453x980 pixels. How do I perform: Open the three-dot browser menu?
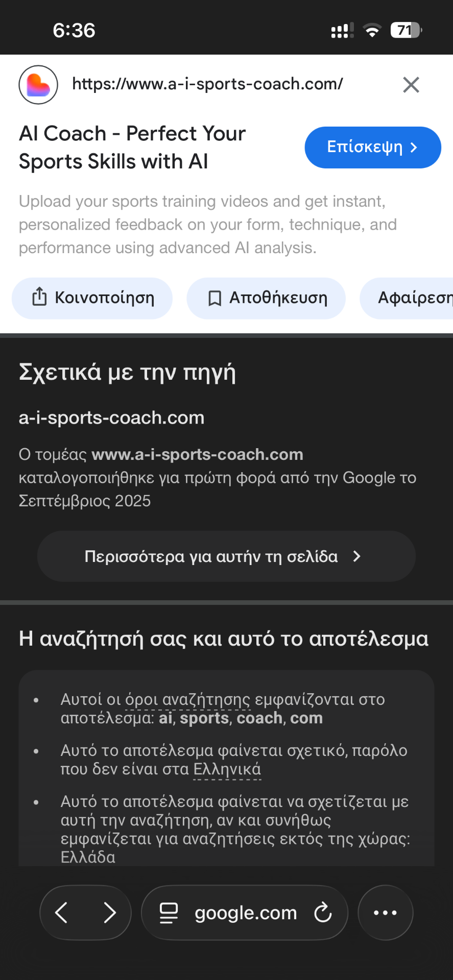coord(385,913)
